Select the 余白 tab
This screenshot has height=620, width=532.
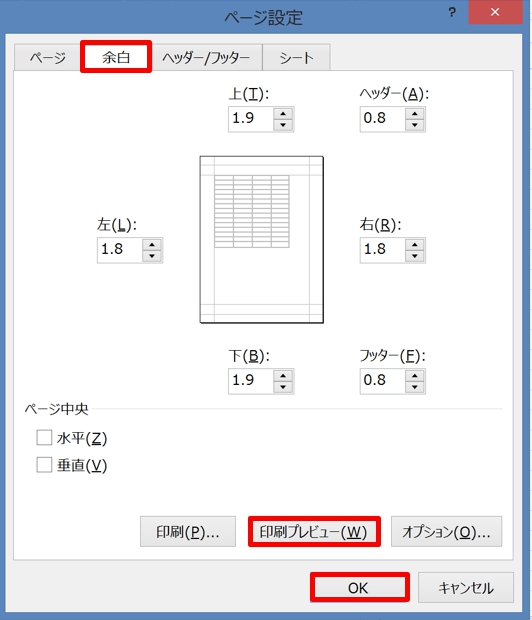click(116, 57)
